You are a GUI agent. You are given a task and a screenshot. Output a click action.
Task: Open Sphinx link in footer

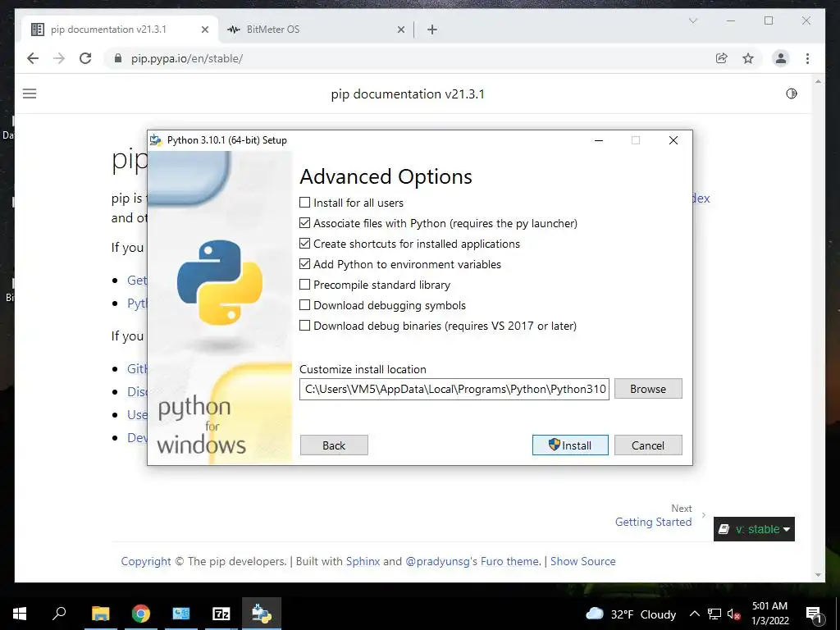[363, 561]
